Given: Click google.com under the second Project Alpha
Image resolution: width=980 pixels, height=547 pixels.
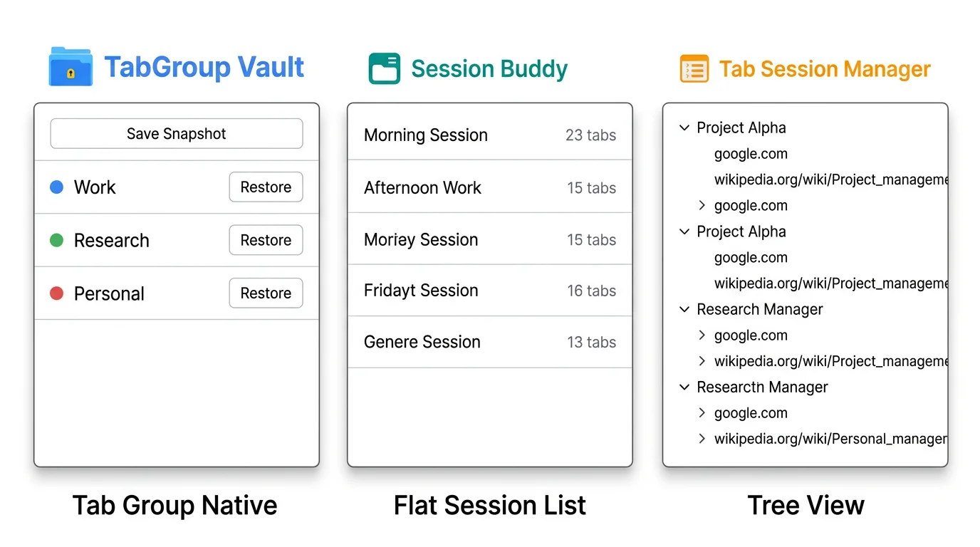Looking at the screenshot, I should coord(751,257).
